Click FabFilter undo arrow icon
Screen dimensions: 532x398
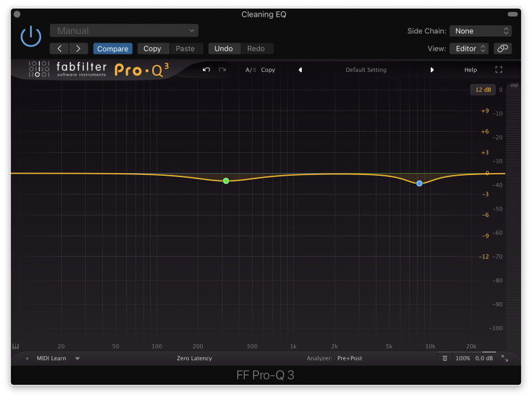[x=206, y=70]
